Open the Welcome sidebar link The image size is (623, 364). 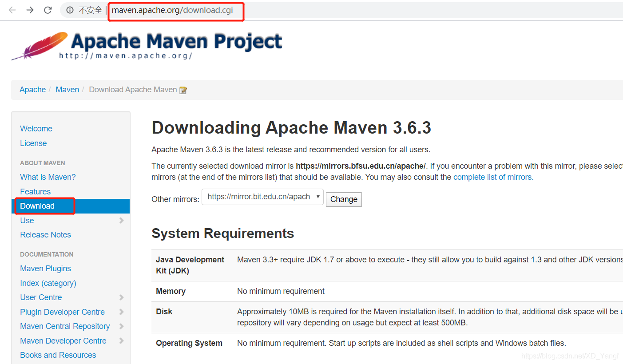pyautogui.click(x=36, y=129)
